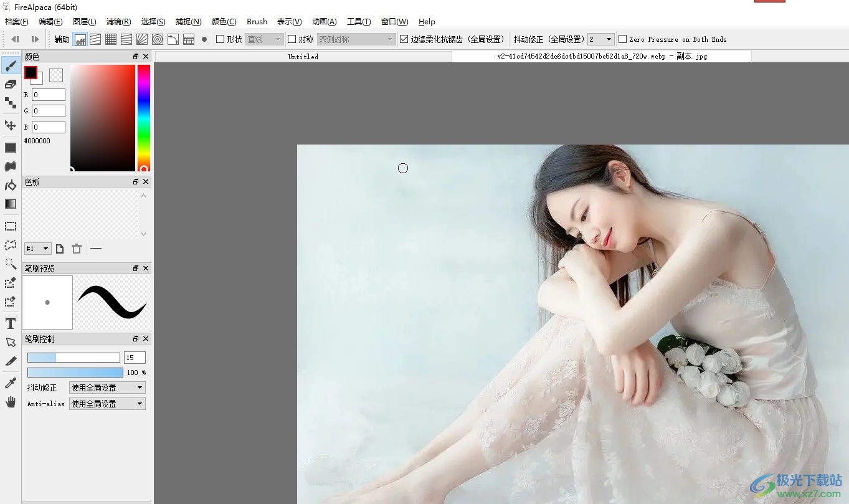Click the R value input field
Screen dimensions: 849x504
(x=49, y=95)
